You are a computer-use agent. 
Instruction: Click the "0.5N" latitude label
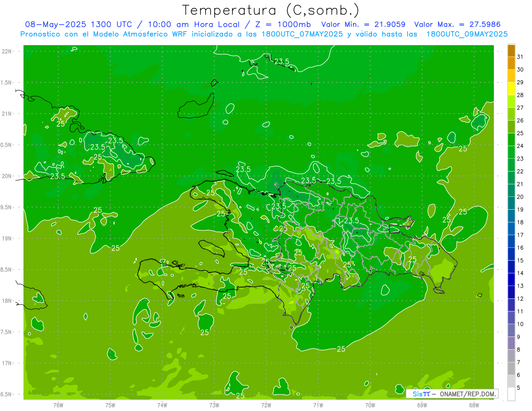[x=7, y=145]
